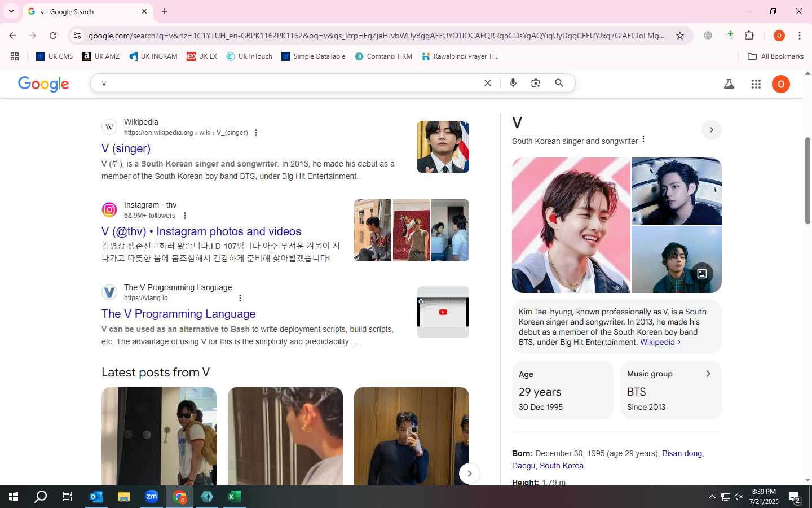Image resolution: width=812 pixels, height=508 pixels.
Task: Open 'V (@thv) • Instagram photos and videos'
Action: 201,231
